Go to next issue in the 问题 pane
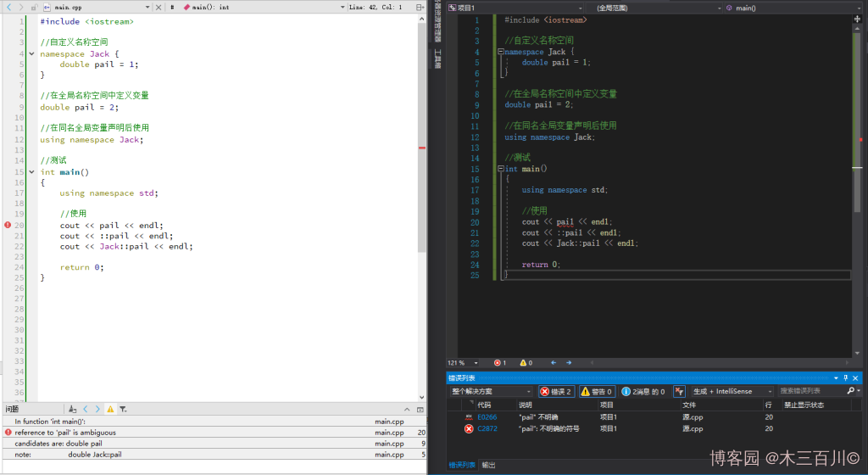Screen dimensions: 868x475 pyautogui.click(x=97, y=409)
